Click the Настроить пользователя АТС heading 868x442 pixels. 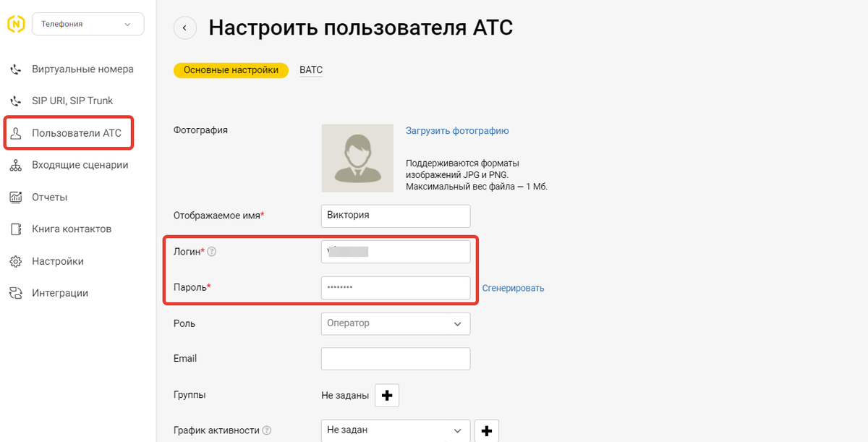(361, 27)
